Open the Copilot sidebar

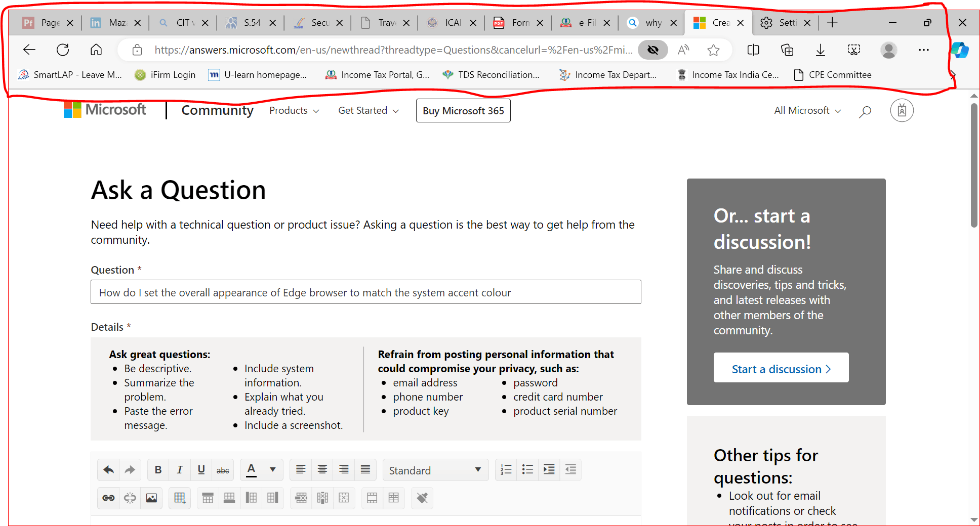pyautogui.click(x=959, y=50)
